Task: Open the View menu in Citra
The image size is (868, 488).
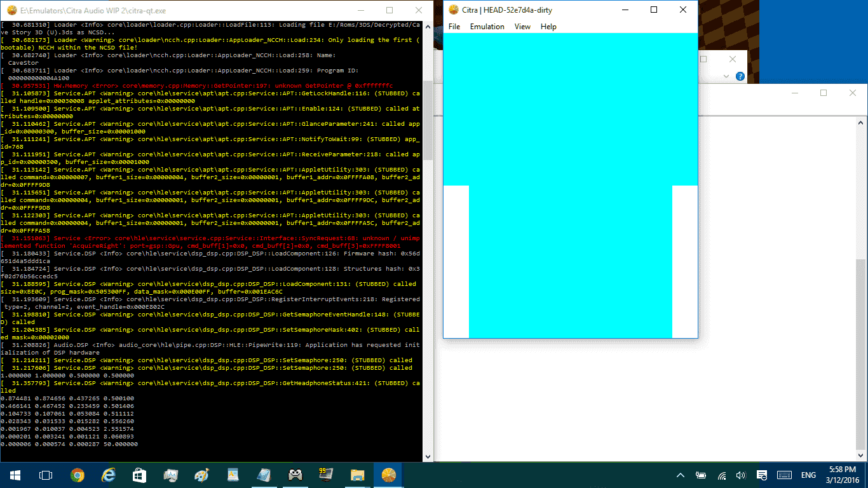Action: pyautogui.click(x=522, y=27)
